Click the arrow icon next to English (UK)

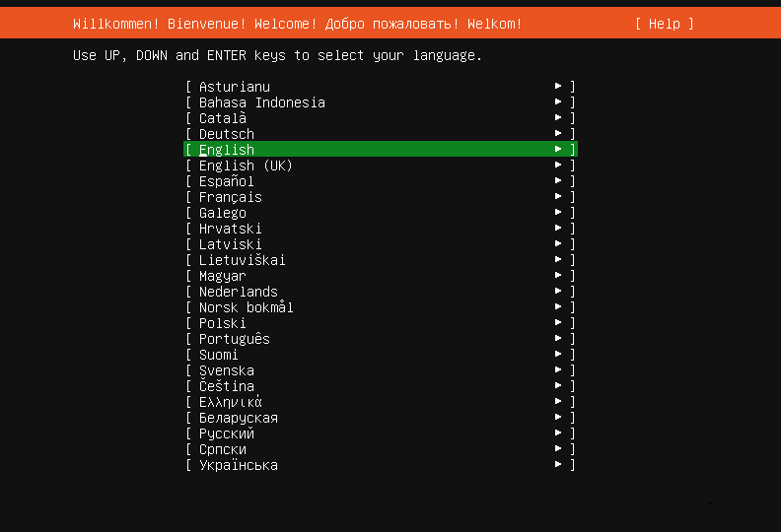tap(558, 166)
